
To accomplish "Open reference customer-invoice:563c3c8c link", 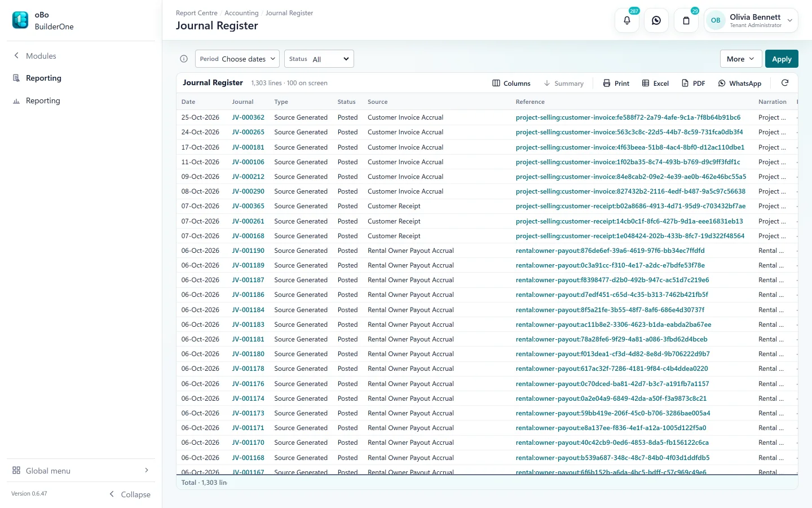I will coord(629,132).
